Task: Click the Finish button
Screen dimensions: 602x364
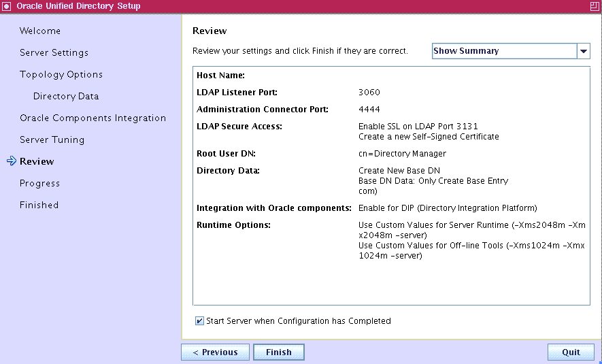Action: pyautogui.click(x=279, y=352)
